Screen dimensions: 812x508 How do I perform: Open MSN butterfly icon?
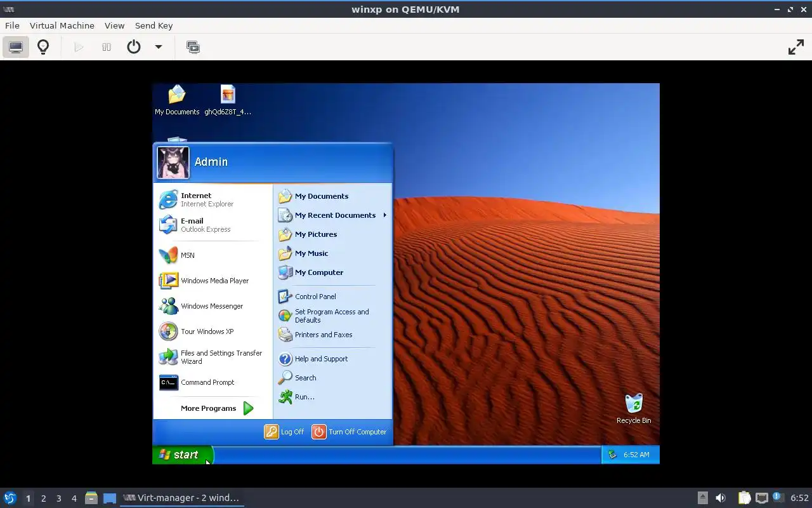(x=169, y=255)
